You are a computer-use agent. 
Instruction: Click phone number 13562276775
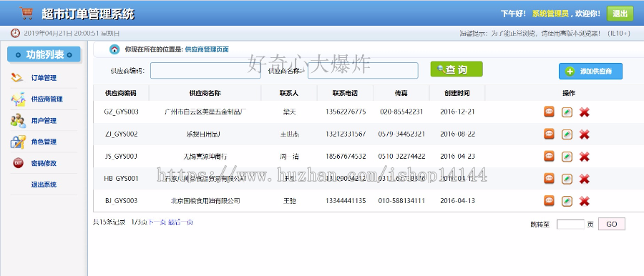point(346,112)
